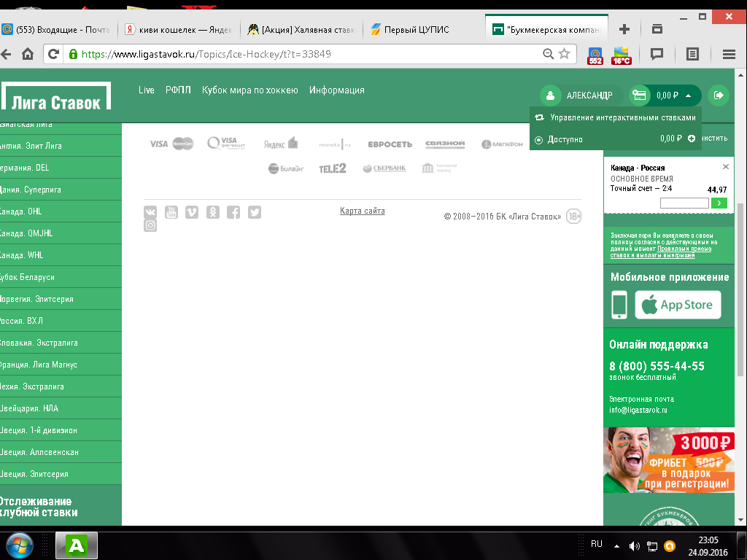747x560 pixels.
Task: Click the page vertical scrollbar
Action: (x=740, y=290)
